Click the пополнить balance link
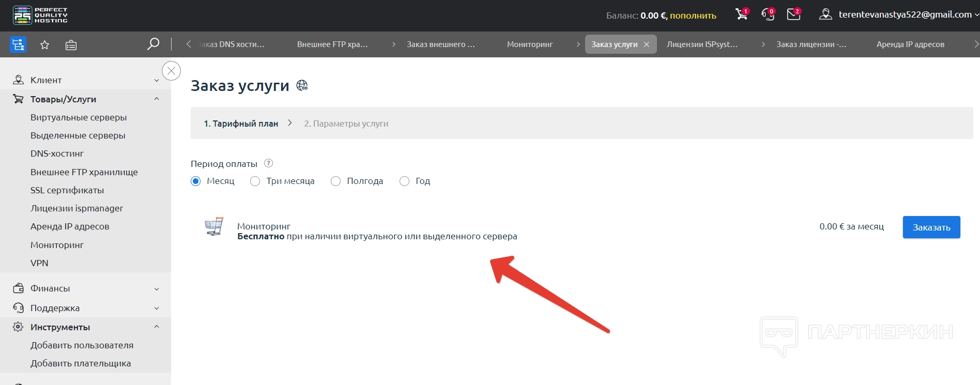The image size is (980, 385). tap(693, 16)
